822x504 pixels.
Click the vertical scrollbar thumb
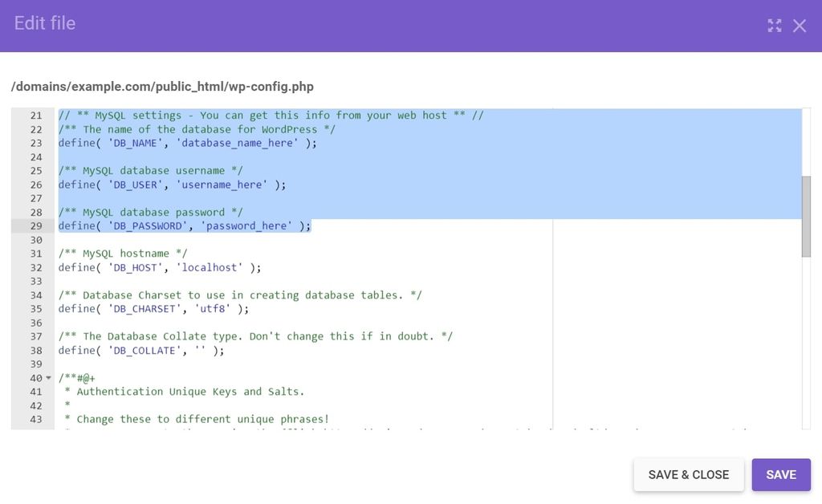806,217
